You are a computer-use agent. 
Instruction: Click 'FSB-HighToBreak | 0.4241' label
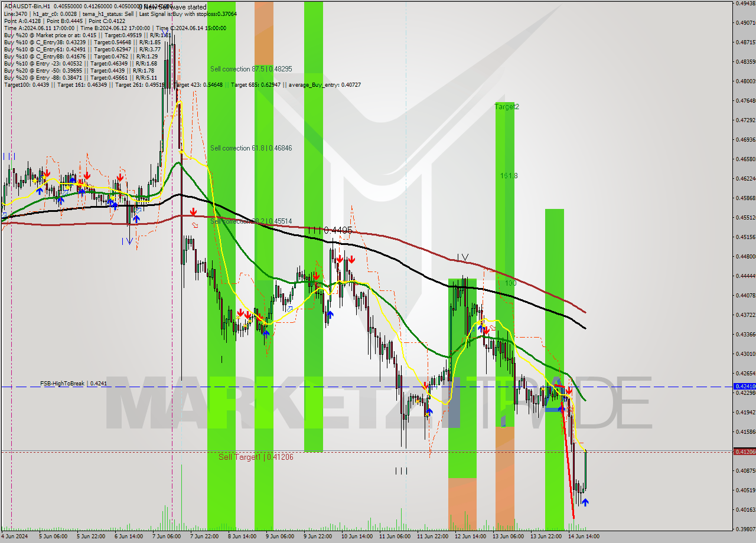74,384
